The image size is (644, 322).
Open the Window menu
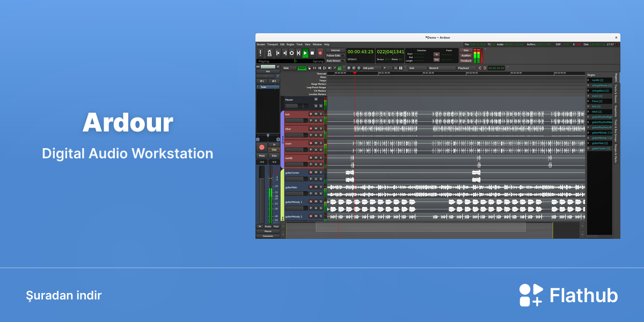[x=317, y=45]
